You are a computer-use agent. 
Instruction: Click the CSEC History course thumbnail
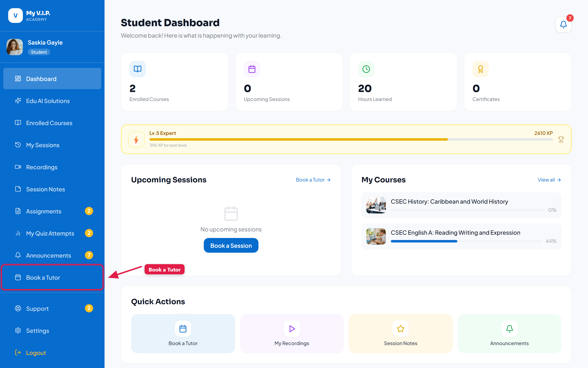(x=376, y=205)
